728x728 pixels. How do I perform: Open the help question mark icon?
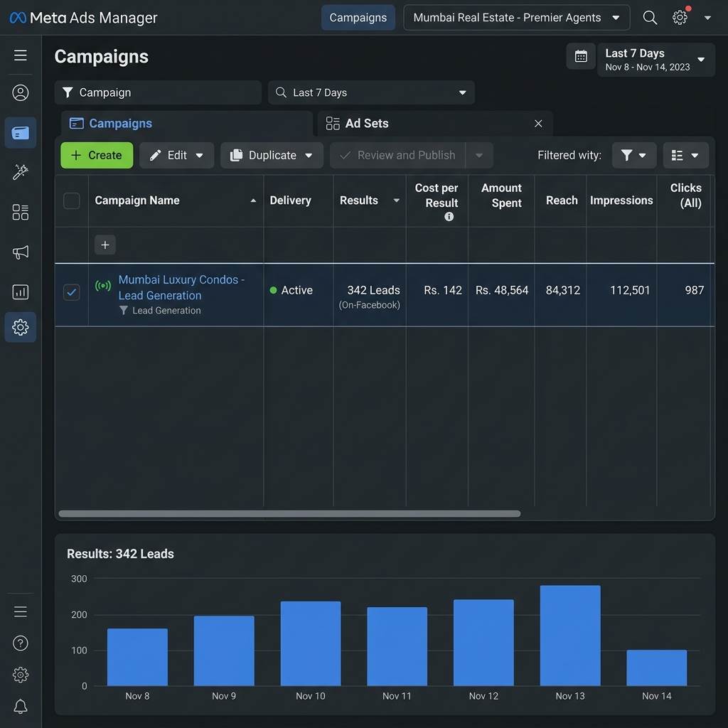(21, 643)
